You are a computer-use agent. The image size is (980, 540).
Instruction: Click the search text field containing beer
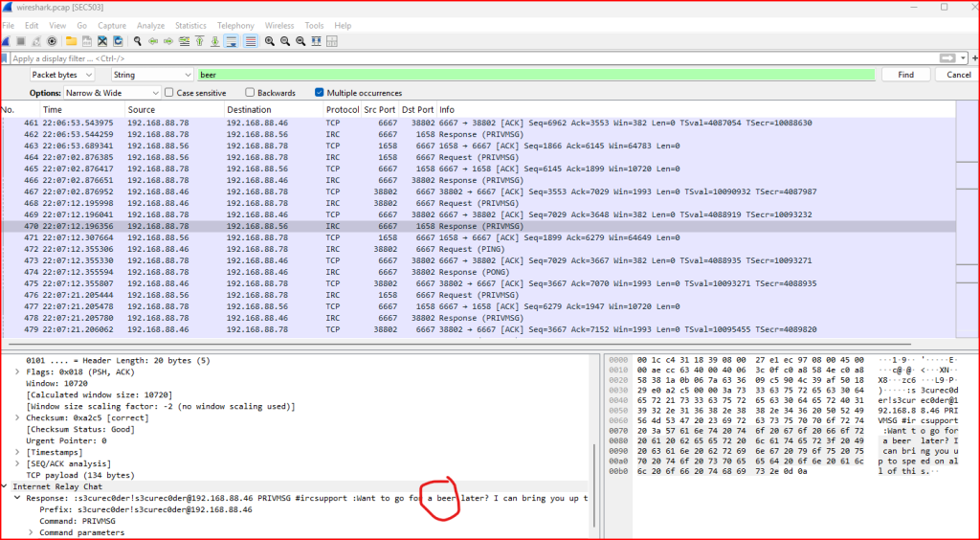coord(536,75)
